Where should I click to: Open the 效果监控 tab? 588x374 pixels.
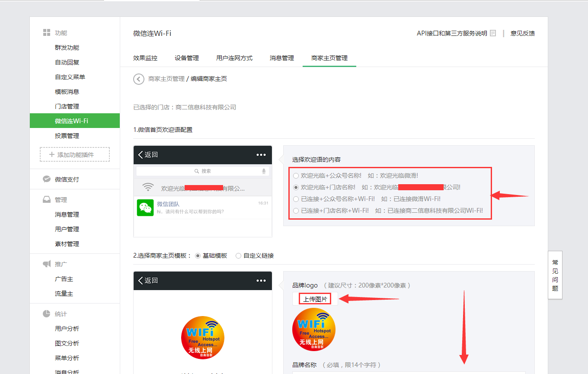point(145,58)
